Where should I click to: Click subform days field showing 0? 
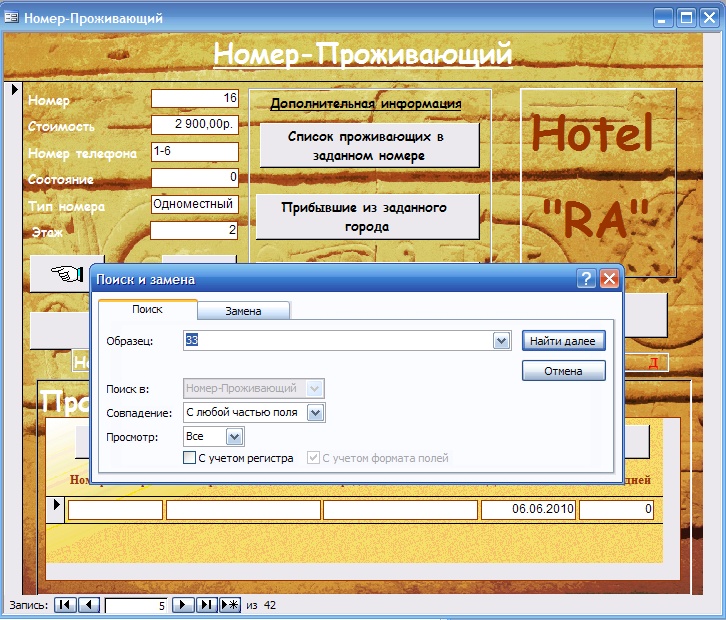point(616,509)
